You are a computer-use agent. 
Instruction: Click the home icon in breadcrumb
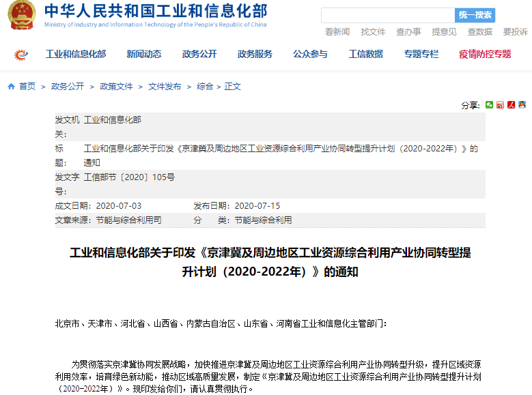[x=11, y=87]
